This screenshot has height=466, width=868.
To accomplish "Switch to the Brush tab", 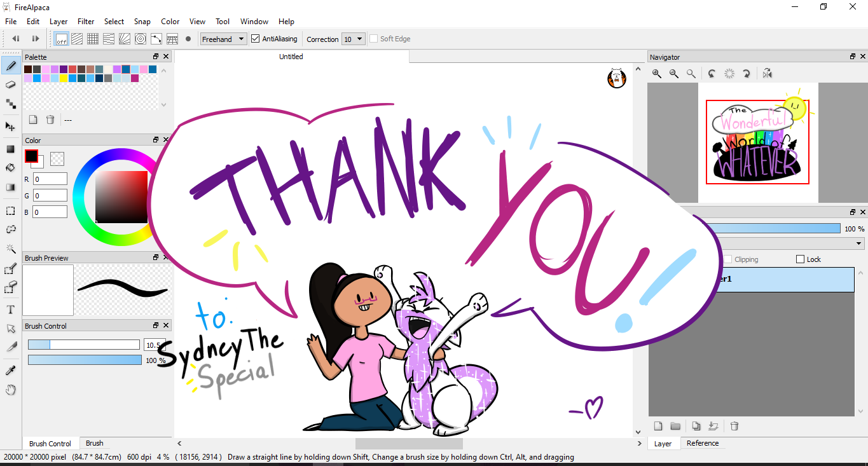I will coord(95,443).
